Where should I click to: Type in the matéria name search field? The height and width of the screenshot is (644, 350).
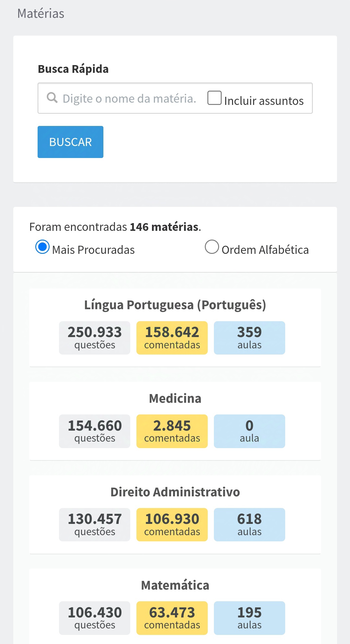pos(130,98)
